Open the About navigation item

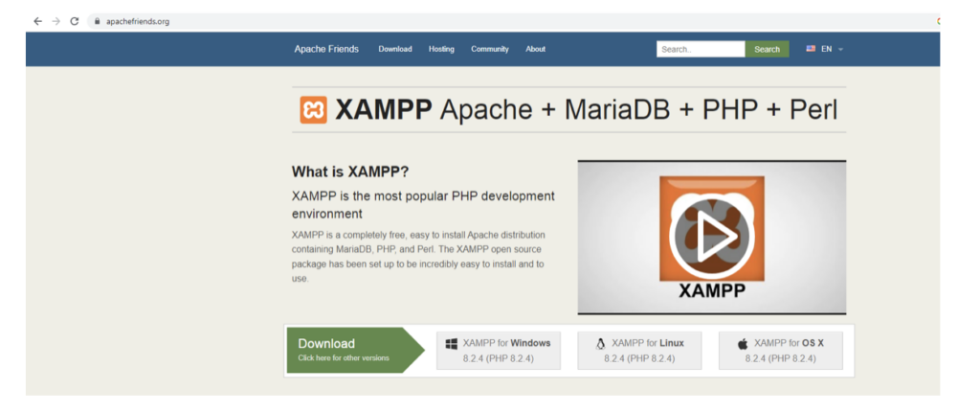coord(535,49)
